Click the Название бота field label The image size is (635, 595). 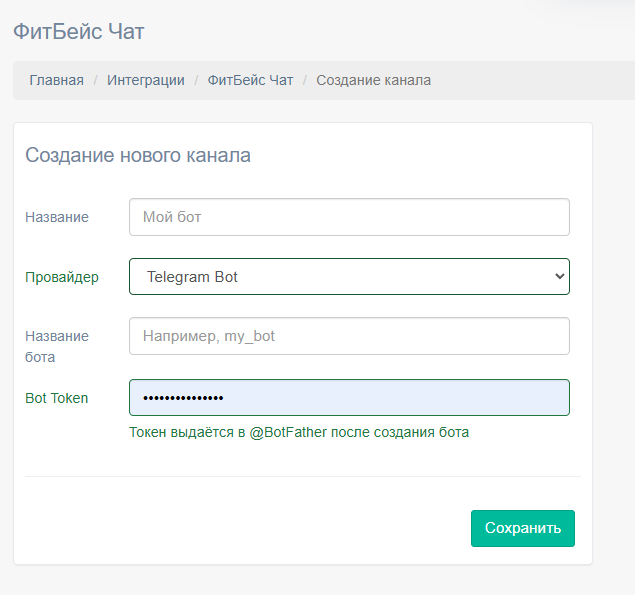(x=57, y=346)
